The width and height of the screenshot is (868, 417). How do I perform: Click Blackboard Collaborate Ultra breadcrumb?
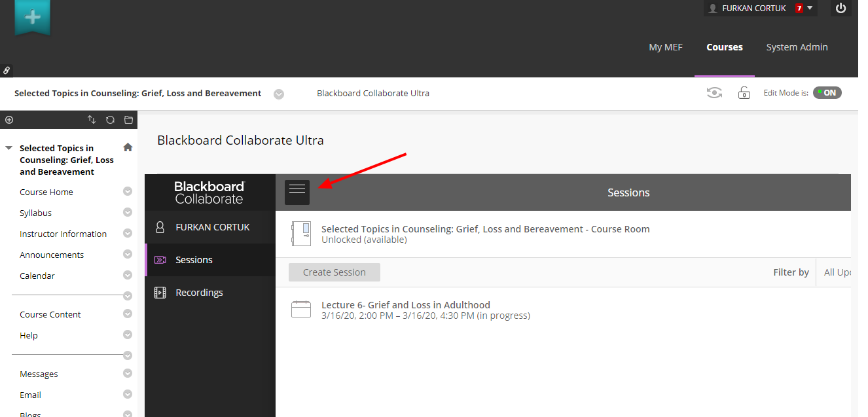click(373, 94)
